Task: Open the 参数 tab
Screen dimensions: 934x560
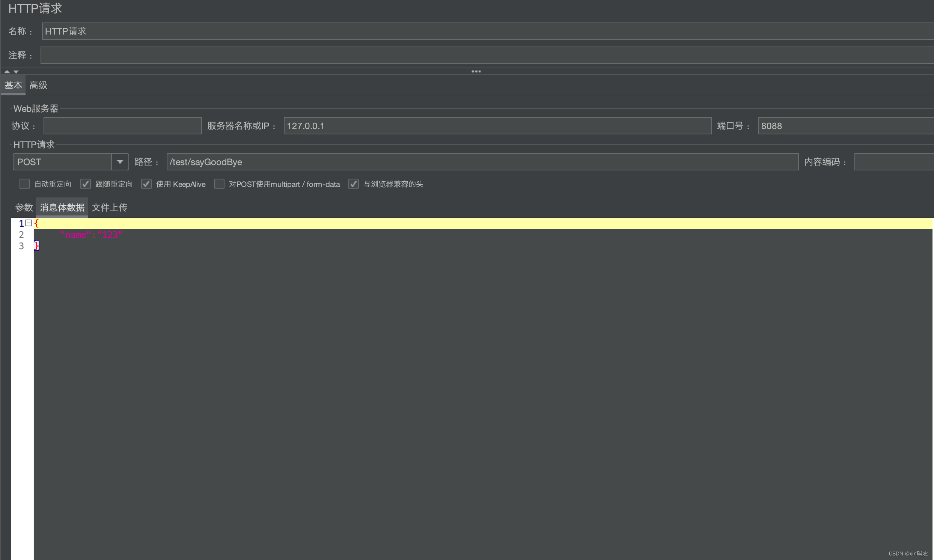Action: point(23,207)
